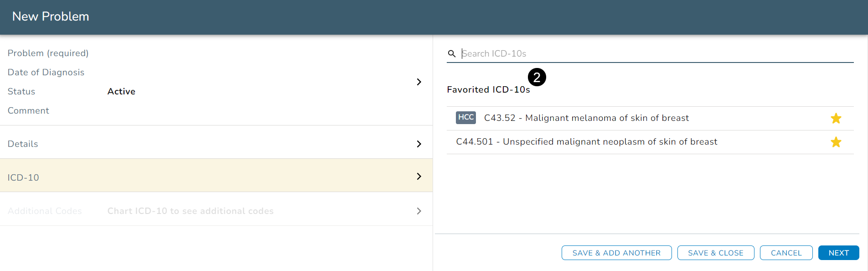The width and height of the screenshot is (868, 271).
Task: Select C43.52 Malignant melanoma of skin of breast
Action: [x=586, y=118]
